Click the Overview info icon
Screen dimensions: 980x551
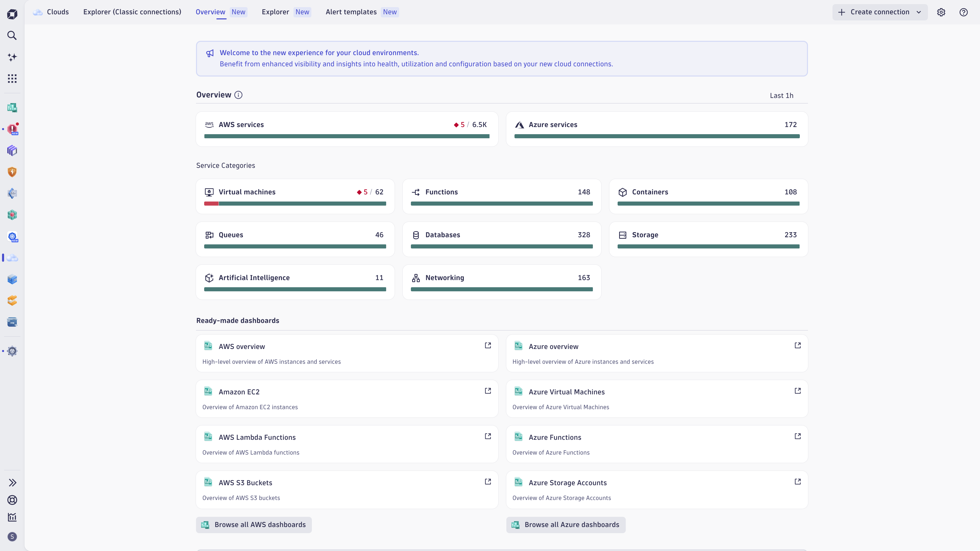pos(238,95)
